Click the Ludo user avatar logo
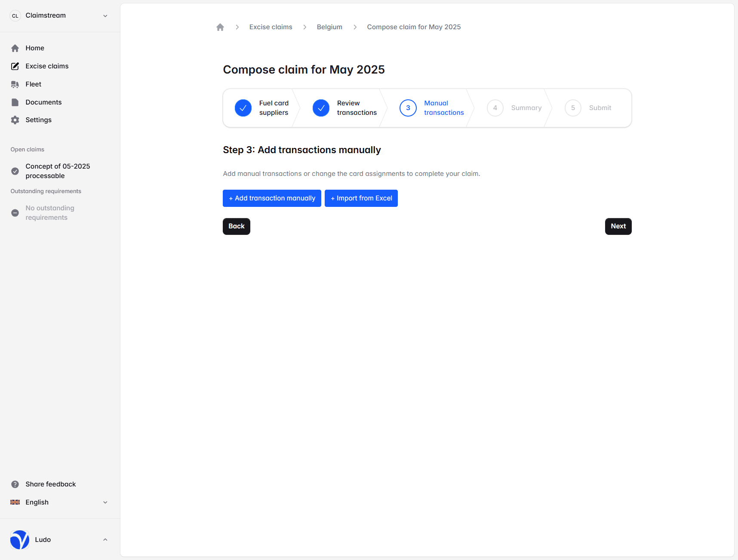 click(x=20, y=540)
